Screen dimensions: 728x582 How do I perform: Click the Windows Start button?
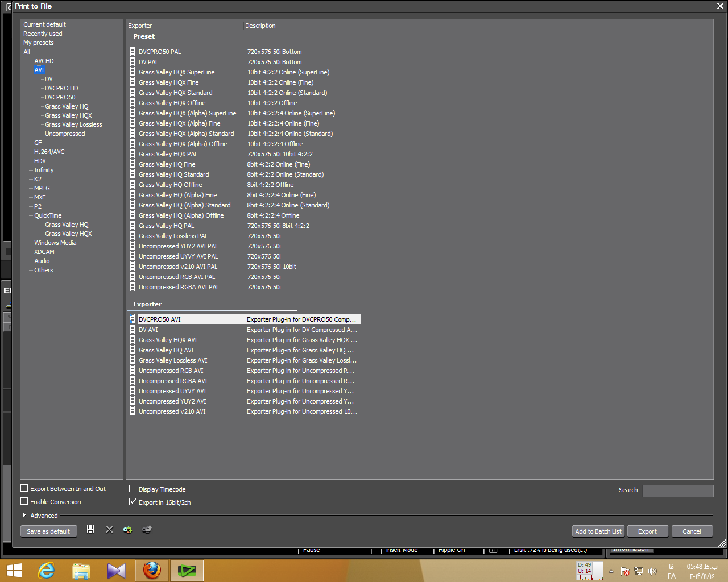coord(14,571)
